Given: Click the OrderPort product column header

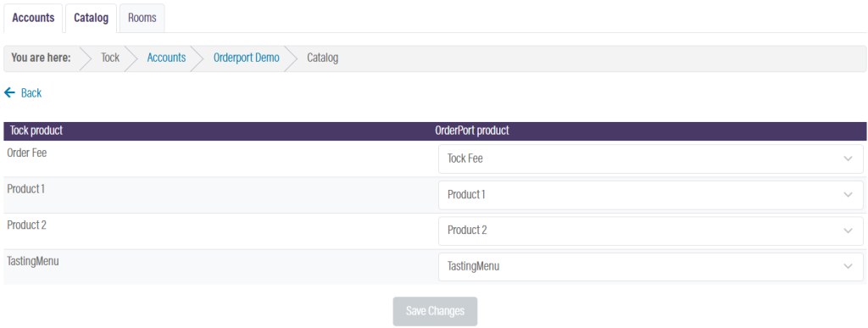Looking at the screenshot, I should pos(472,131).
